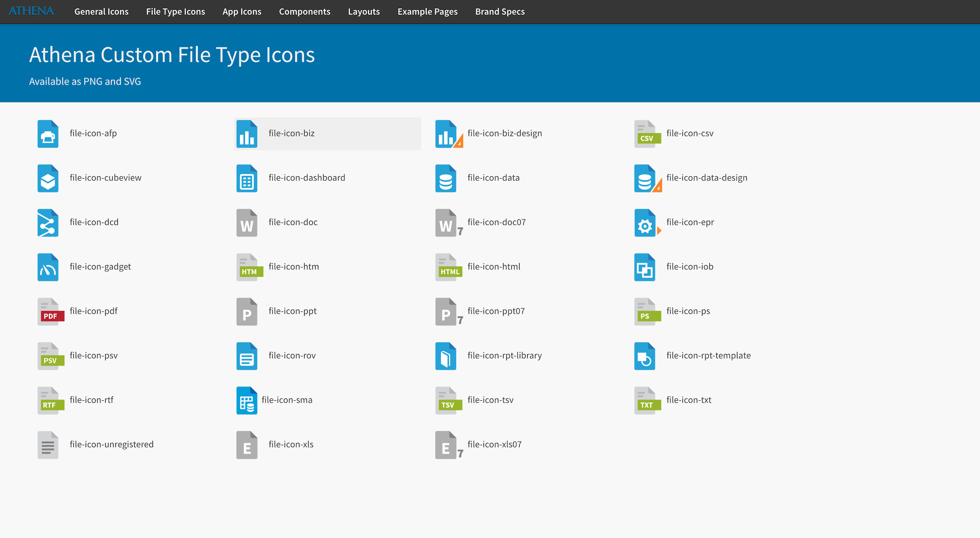Select the doc W file icon

coord(247,223)
